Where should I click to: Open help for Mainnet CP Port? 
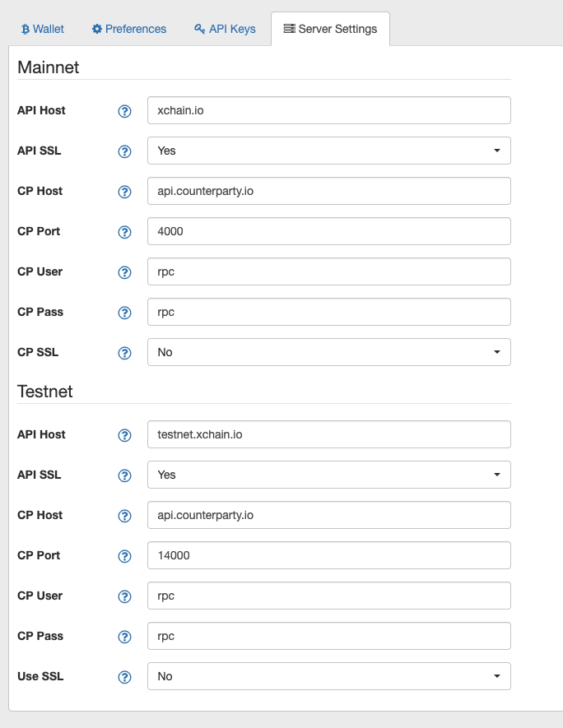pyautogui.click(x=124, y=232)
